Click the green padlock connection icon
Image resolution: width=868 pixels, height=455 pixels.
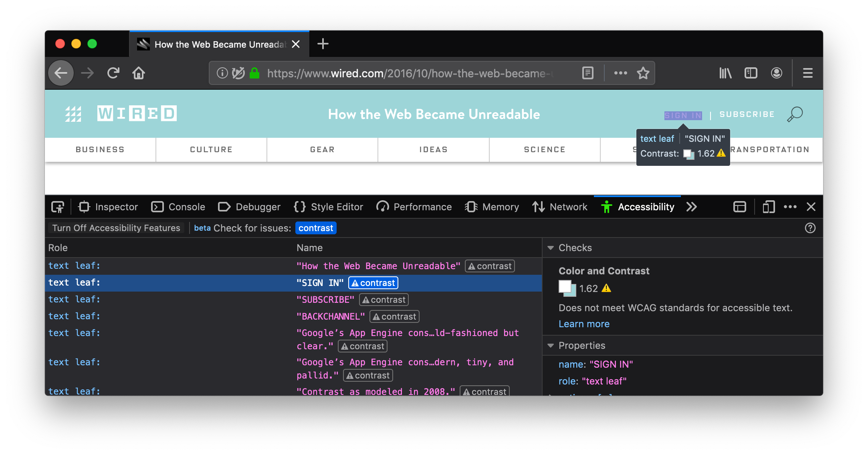click(x=254, y=73)
